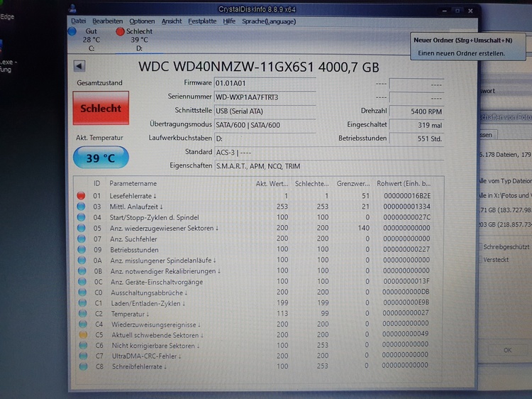
Task: Click the Grenzwert 140 cell for reallocated sectors
Action: [363, 228]
